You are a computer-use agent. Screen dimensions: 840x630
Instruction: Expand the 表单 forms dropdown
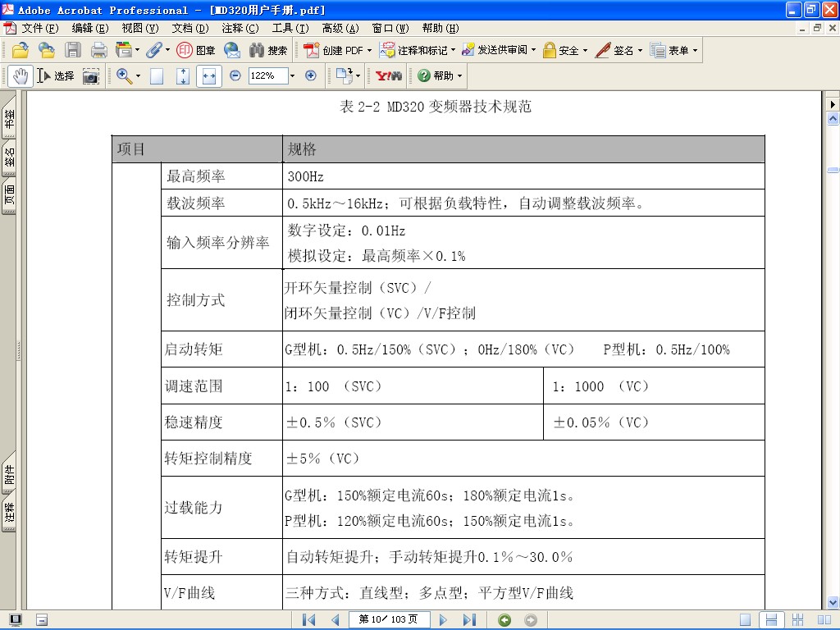pyautogui.click(x=696, y=50)
